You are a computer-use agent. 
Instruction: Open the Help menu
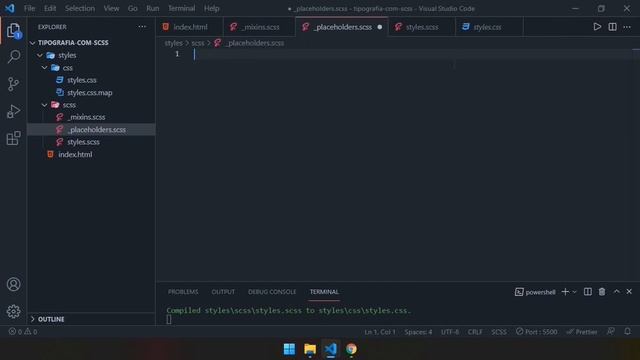[x=211, y=8]
